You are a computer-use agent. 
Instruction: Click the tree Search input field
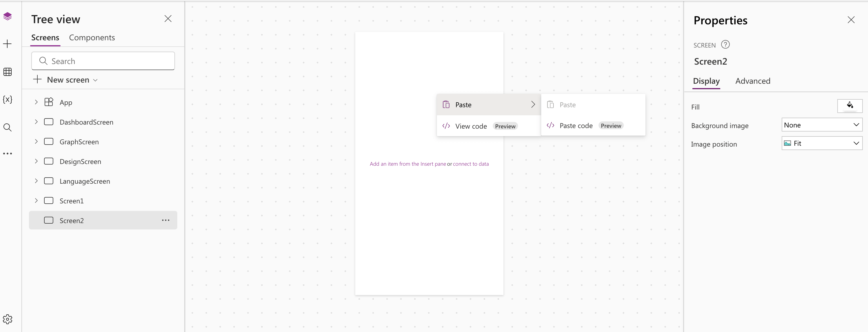(x=103, y=61)
